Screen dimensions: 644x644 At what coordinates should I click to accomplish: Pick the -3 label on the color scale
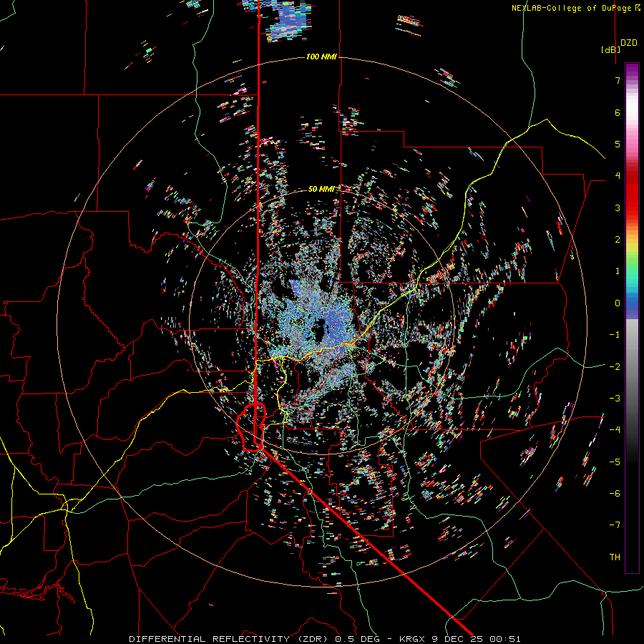[615, 399]
